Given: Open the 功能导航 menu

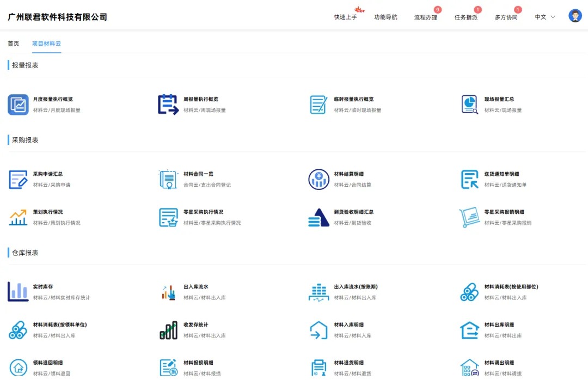Looking at the screenshot, I should pyautogui.click(x=386, y=17).
